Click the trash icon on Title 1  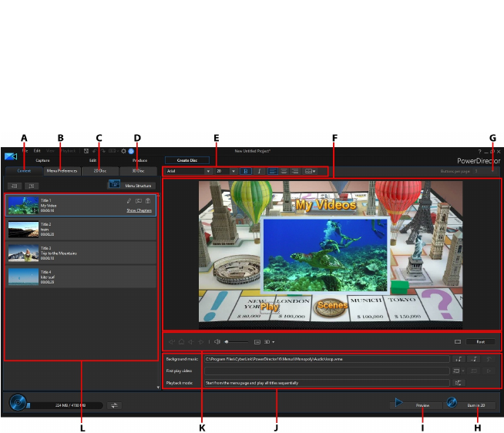tap(148, 201)
